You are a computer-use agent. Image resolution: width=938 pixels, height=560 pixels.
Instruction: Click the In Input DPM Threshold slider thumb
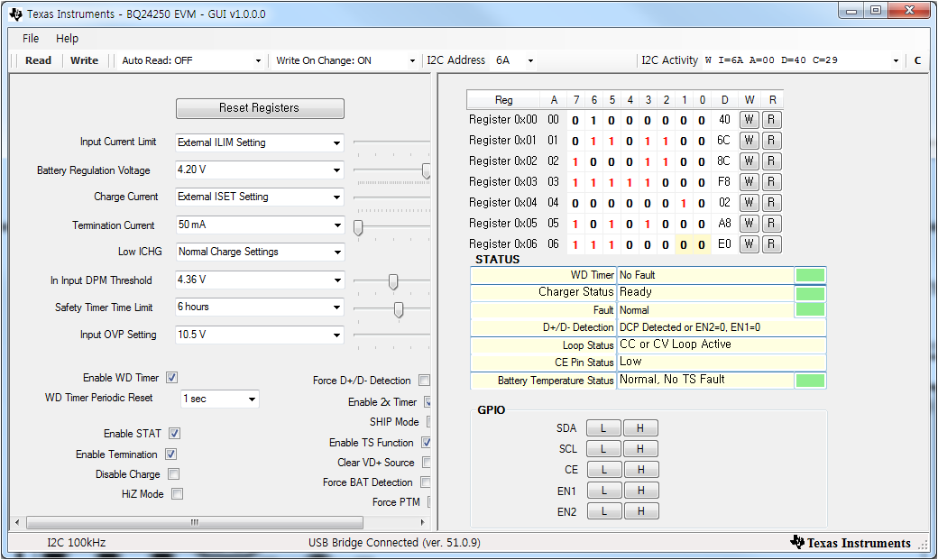click(x=393, y=281)
